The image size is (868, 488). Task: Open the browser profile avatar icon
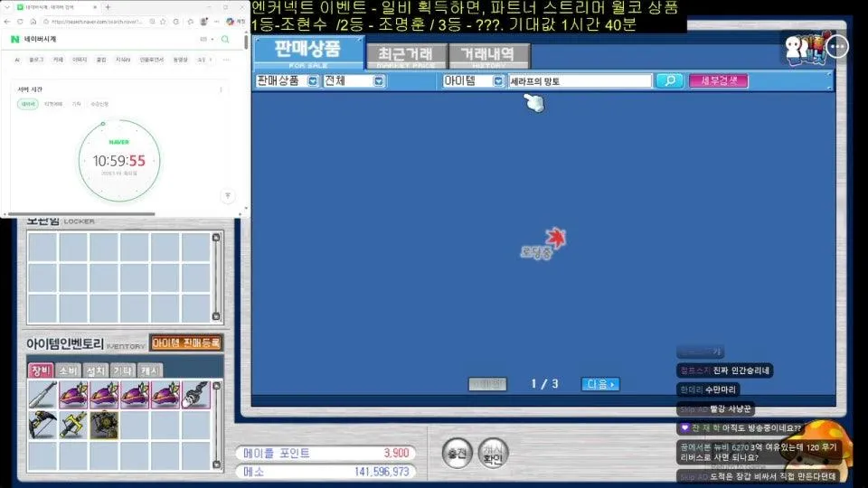pos(203,22)
